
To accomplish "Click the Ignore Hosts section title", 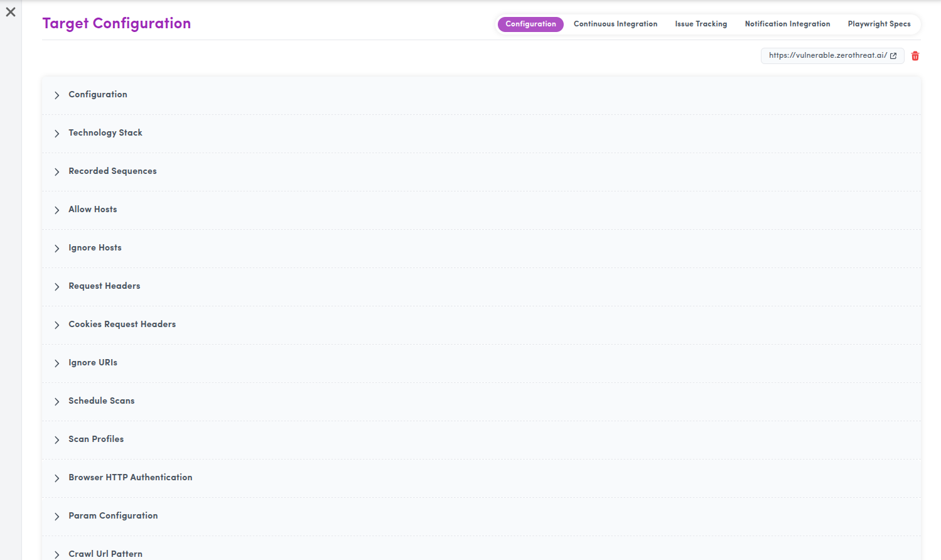I will pyautogui.click(x=95, y=247).
